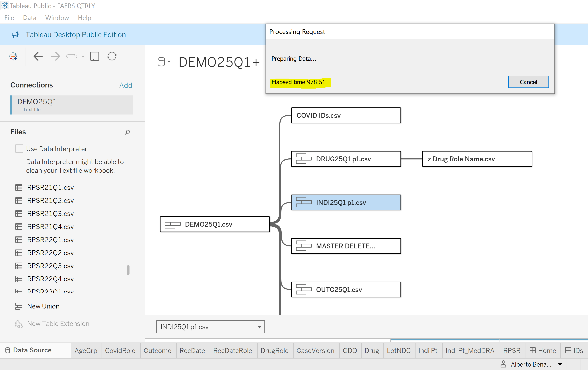Click the RPSR21Q4.csv table icon
Image resolution: width=588 pixels, height=370 pixels.
(19, 226)
